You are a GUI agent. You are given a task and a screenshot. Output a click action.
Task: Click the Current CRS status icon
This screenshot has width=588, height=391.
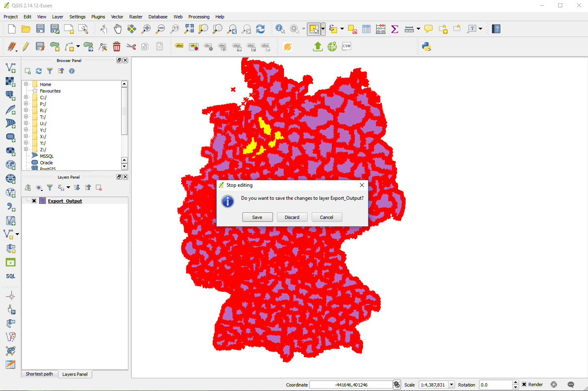pyautogui.click(x=554, y=384)
